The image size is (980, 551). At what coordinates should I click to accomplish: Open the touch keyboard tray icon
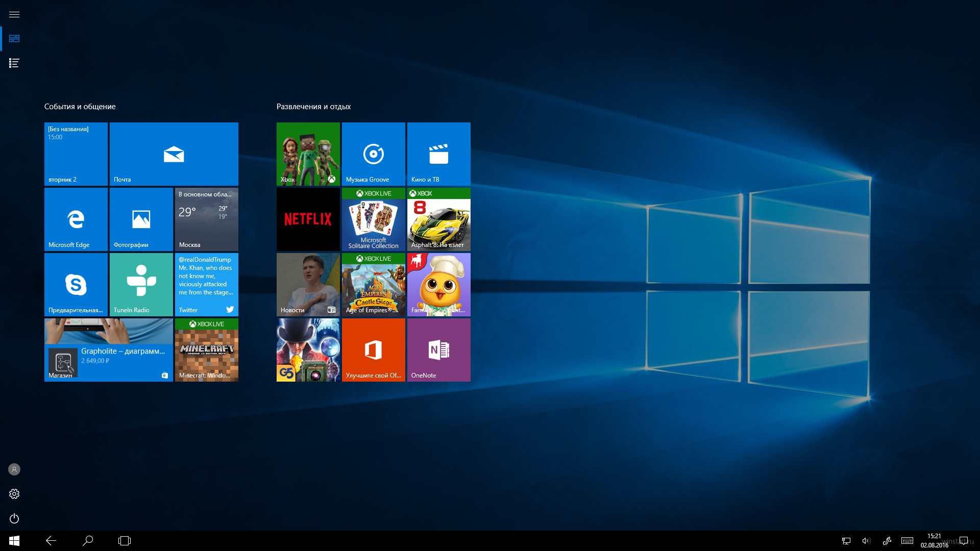pos(907,541)
